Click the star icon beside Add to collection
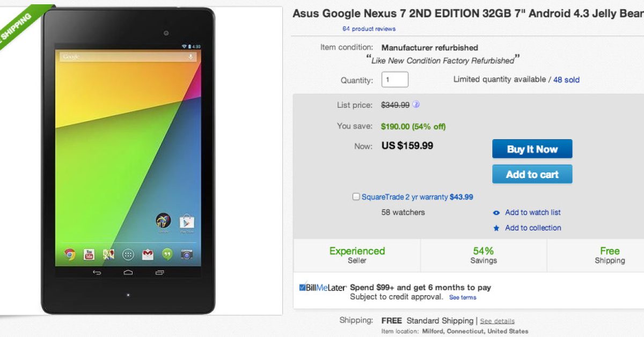 click(x=496, y=228)
